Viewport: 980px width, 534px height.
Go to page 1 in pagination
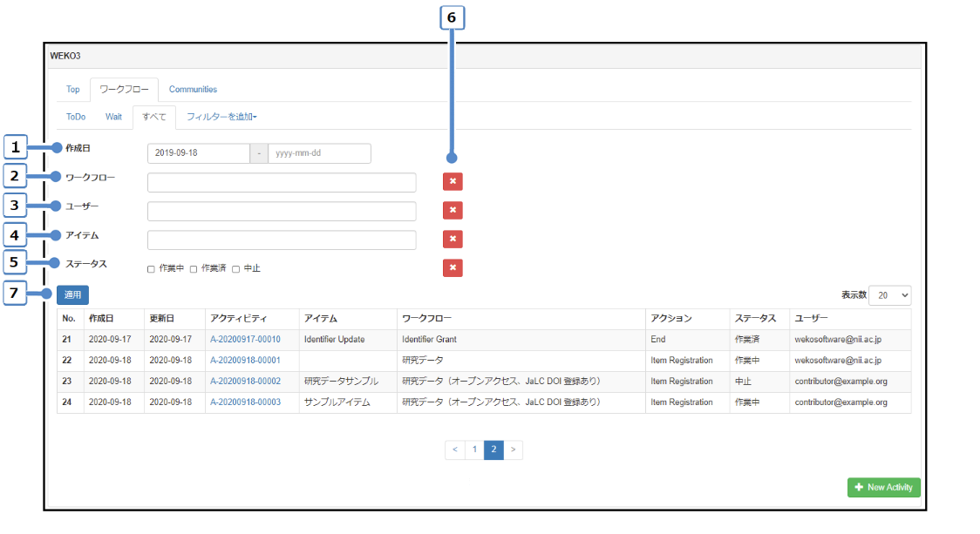pyautogui.click(x=474, y=450)
